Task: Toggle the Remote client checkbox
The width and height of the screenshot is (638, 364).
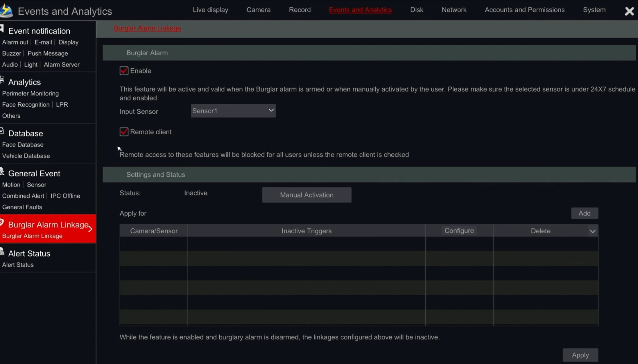Action: pos(124,132)
